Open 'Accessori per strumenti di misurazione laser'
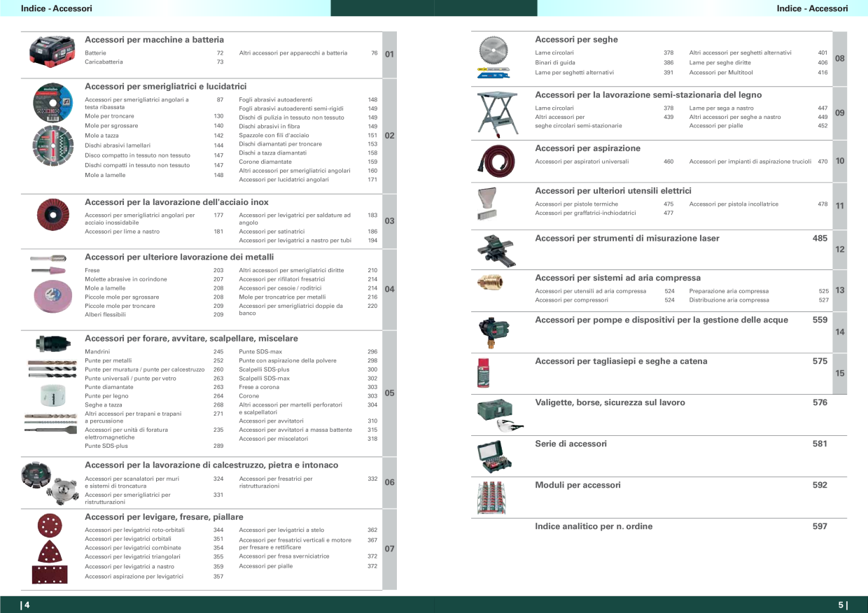The width and height of the screenshot is (868, 613). 627,239
